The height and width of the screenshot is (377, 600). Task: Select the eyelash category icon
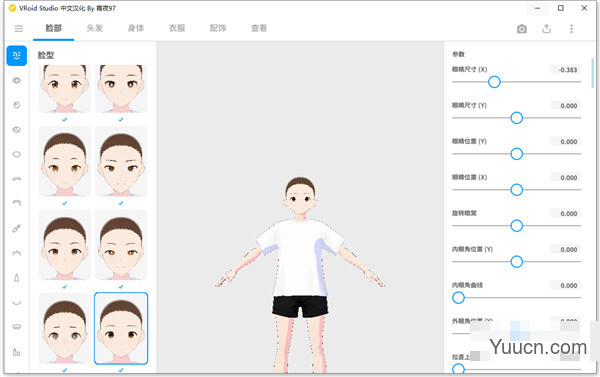[x=16, y=253]
